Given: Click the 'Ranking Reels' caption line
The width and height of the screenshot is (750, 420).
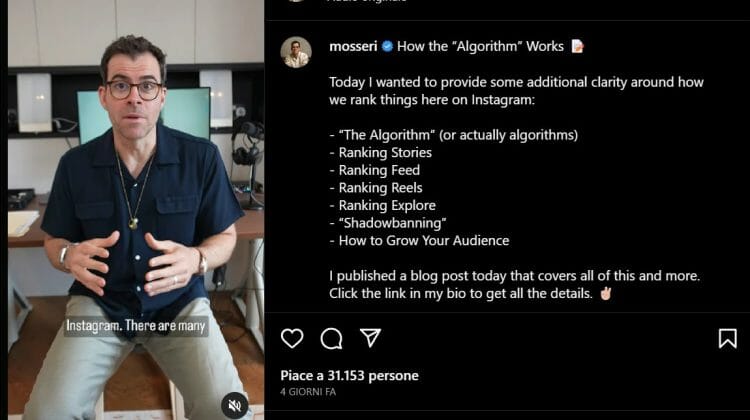Looking at the screenshot, I should [380, 188].
